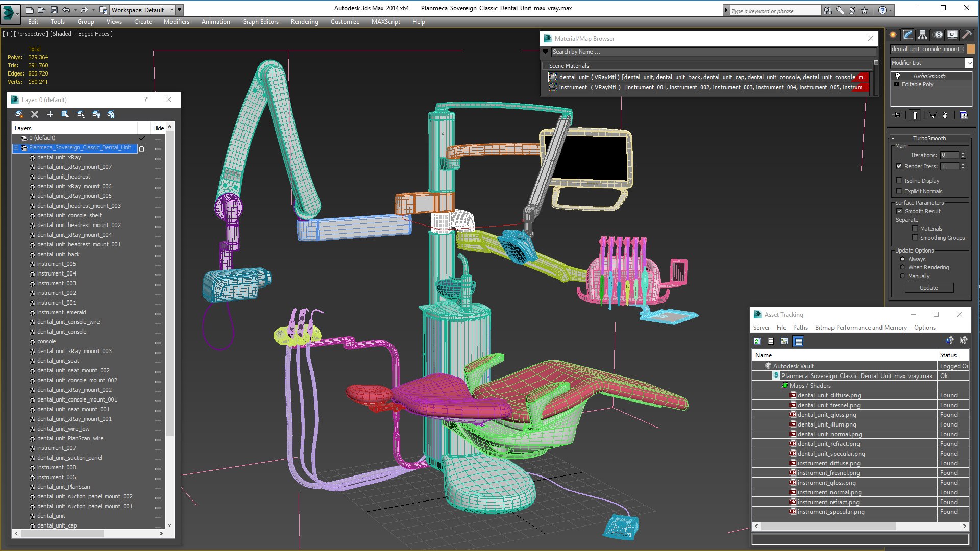Open Material/Map Browser options arrow
The width and height of the screenshot is (980, 551).
[545, 52]
